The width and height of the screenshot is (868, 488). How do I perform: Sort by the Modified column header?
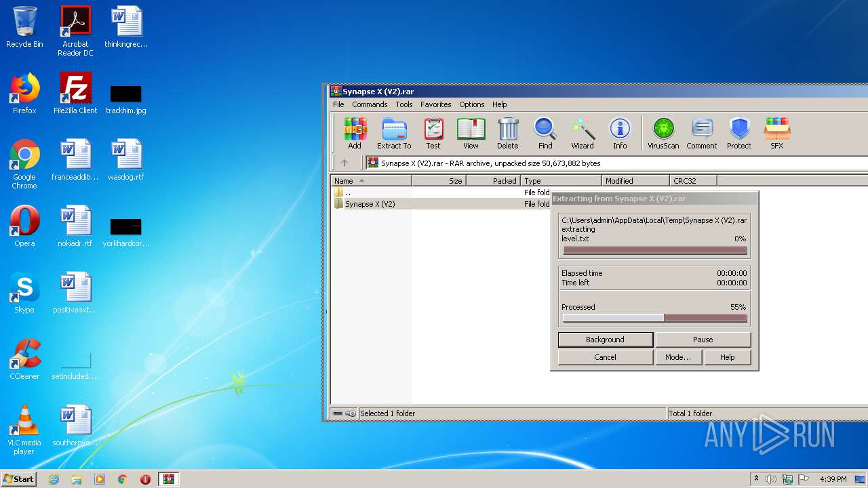(635, 181)
